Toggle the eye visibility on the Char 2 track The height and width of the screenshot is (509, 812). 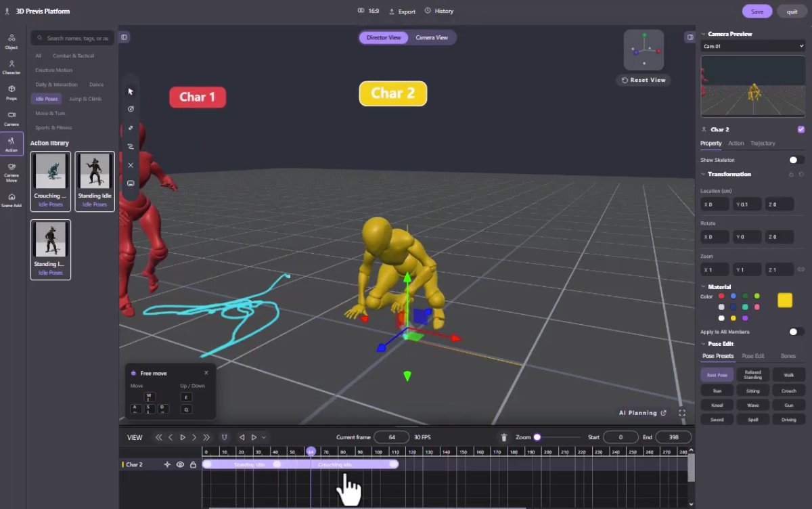pos(180,464)
